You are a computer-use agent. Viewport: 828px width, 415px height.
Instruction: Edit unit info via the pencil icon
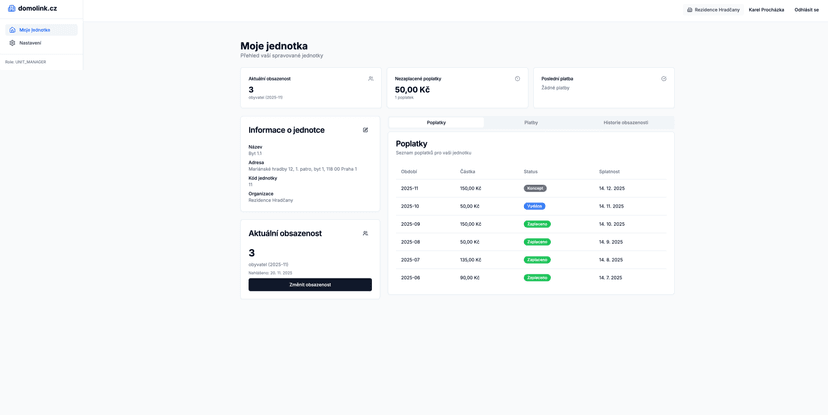[x=365, y=130]
